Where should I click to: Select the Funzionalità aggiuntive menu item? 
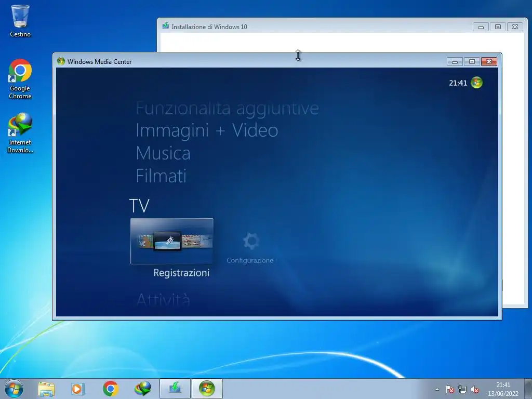(x=227, y=109)
